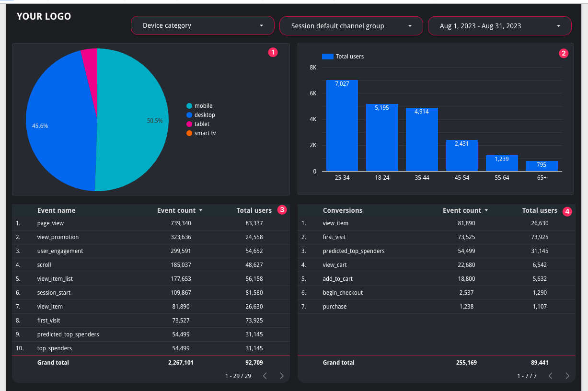The image size is (588, 391).
Task: Toggle the tablet legend entry
Action: (198, 124)
